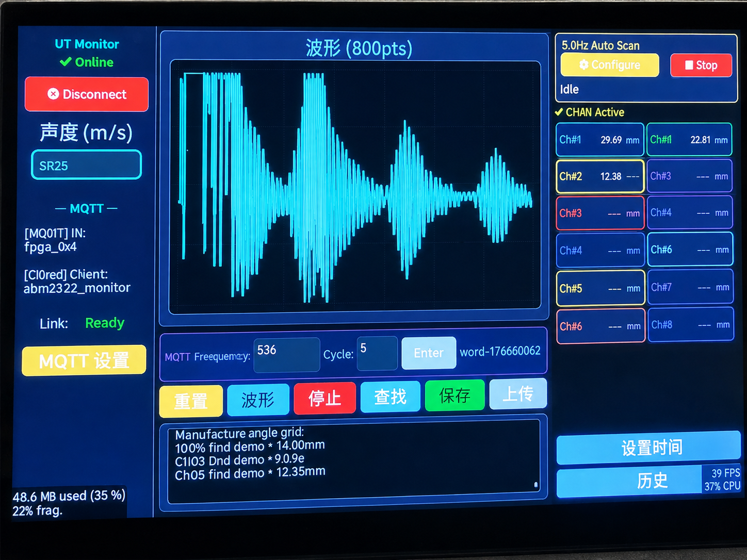Click the 48.6 MB used memory readout
Viewport: 747px width, 560px height.
69,496
